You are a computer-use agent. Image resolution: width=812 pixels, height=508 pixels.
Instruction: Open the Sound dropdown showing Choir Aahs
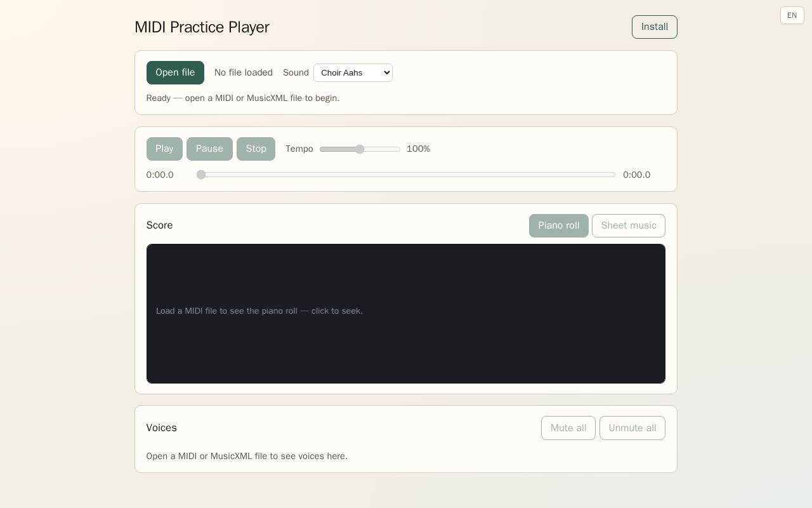click(353, 72)
